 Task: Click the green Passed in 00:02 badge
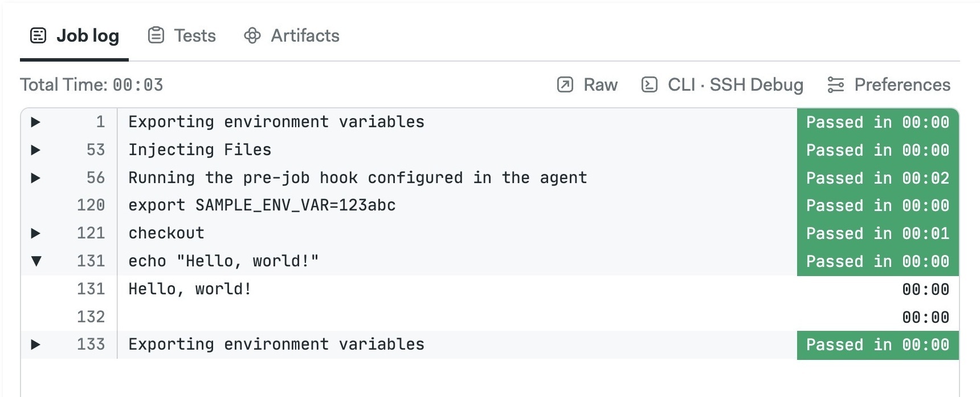click(x=877, y=178)
